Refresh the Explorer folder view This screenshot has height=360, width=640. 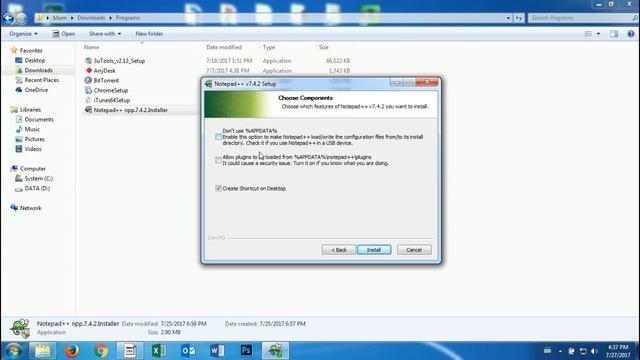(518, 18)
